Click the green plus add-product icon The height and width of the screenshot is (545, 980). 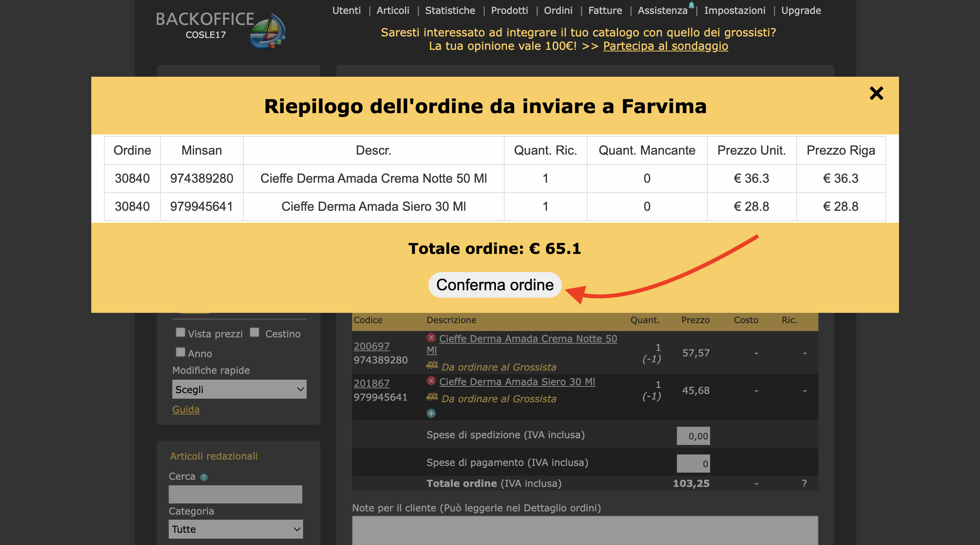[x=431, y=413]
